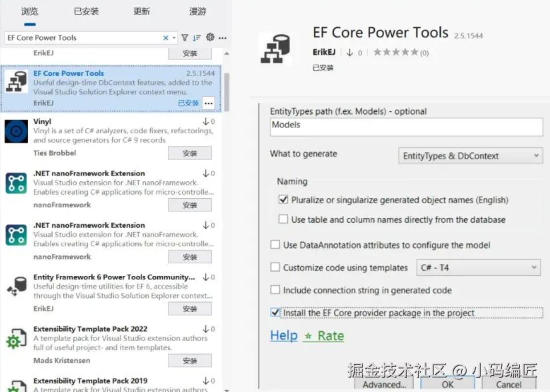
Task: Enable Customize code using templates checkbox
Action: (275, 267)
